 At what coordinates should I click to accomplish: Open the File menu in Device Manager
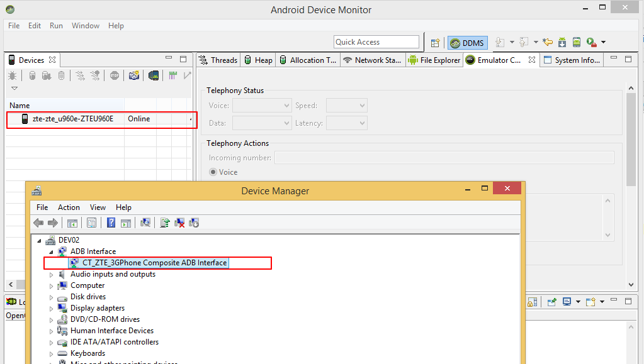pos(42,207)
